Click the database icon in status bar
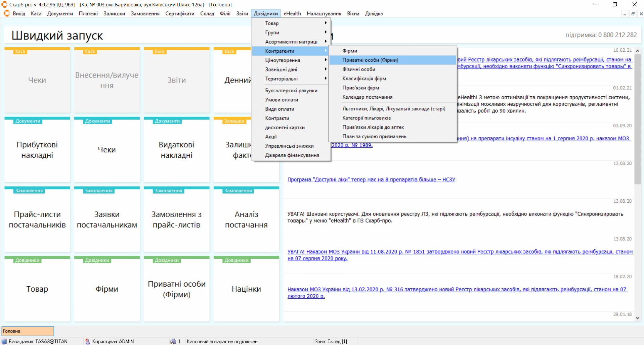 point(4,341)
